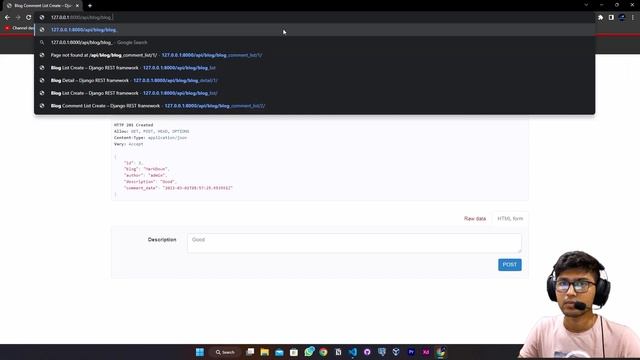Click the taskbar Search box

point(226,352)
